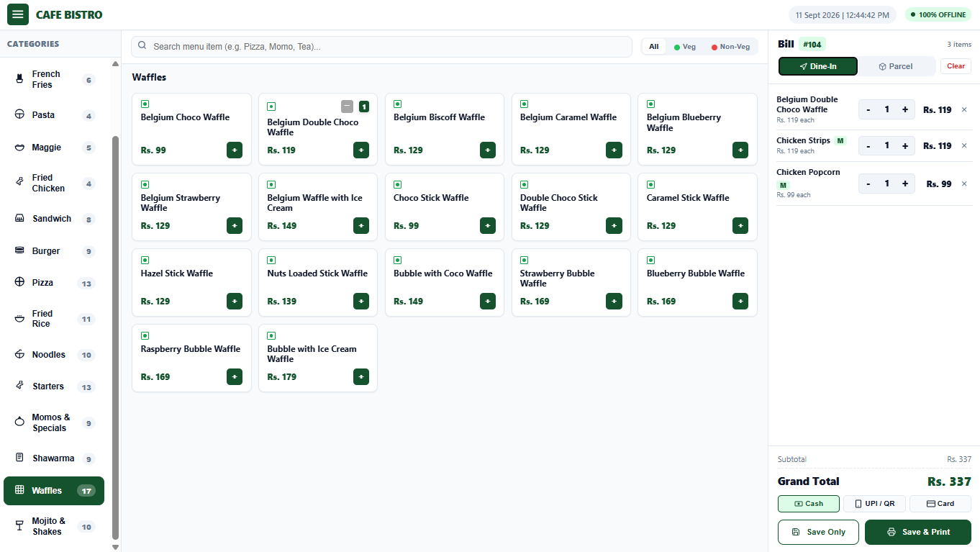Open the Mojito & Shakes category

tap(54, 526)
